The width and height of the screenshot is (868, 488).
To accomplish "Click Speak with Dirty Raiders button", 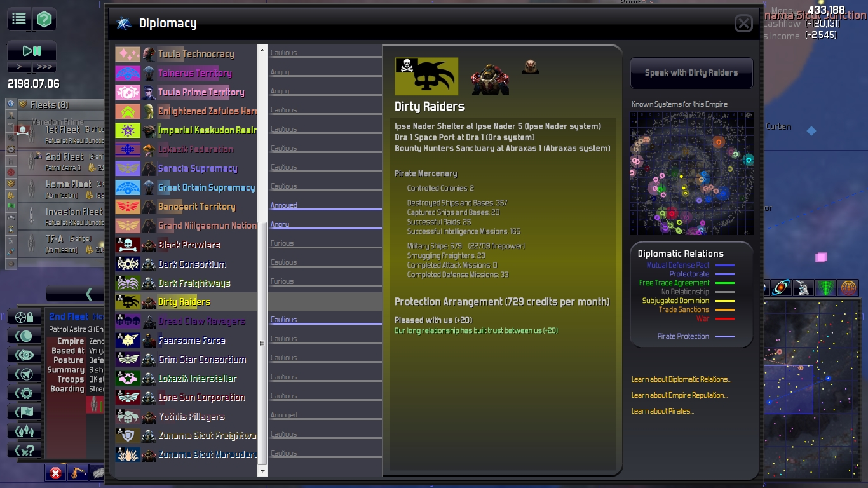I will [691, 72].
